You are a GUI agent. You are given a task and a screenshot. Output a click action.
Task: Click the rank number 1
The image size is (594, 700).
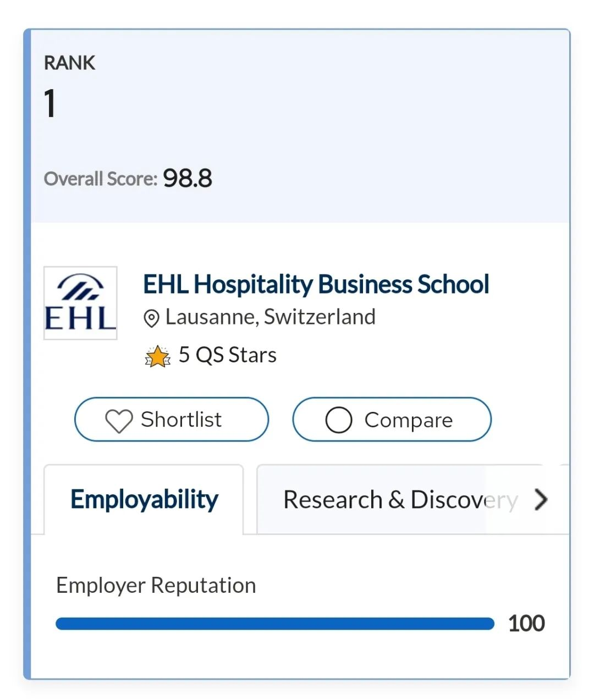(x=50, y=103)
